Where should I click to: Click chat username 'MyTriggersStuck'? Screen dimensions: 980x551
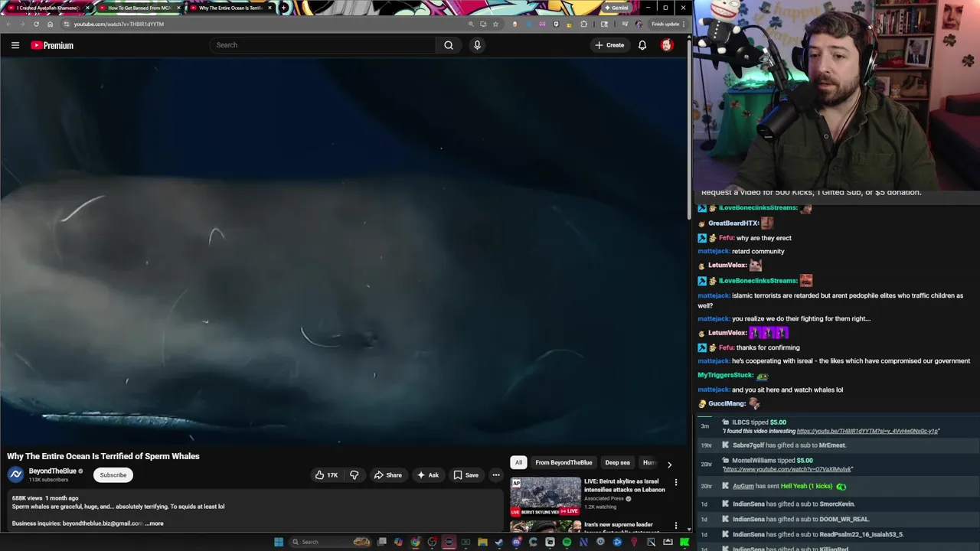725,375
